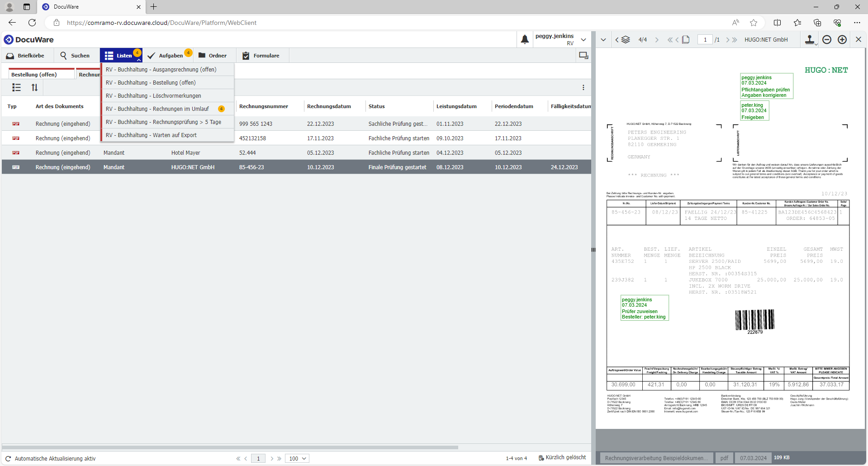Image resolution: width=868 pixels, height=466 pixels.
Task: Select list Rechnungen im Umlauf
Action: tap(167, 109)
